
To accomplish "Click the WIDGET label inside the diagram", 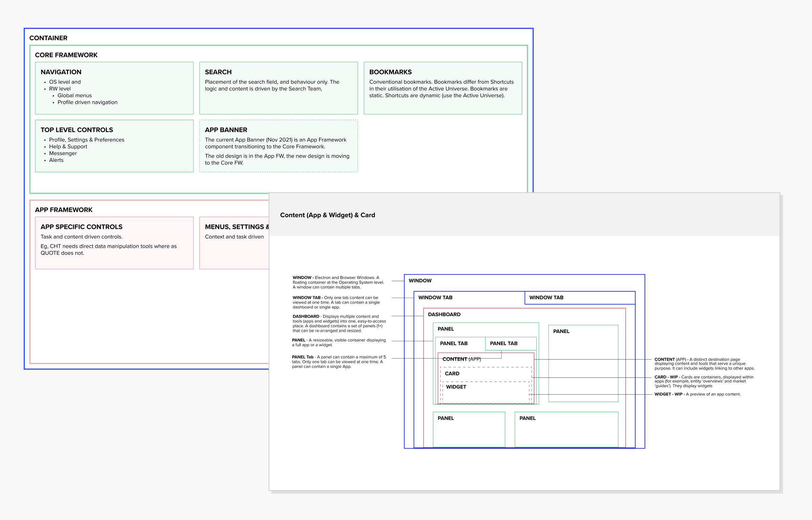I will 456,387.
